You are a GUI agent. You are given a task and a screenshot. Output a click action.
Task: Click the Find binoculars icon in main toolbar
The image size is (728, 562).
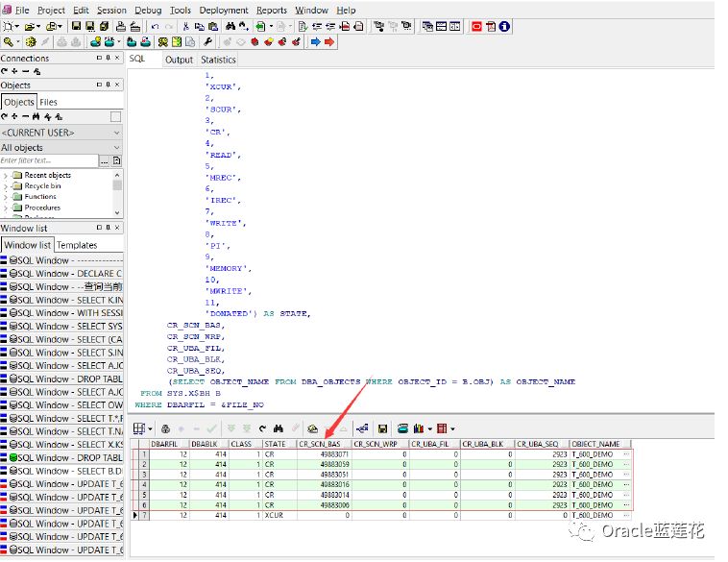coord(231,27)
